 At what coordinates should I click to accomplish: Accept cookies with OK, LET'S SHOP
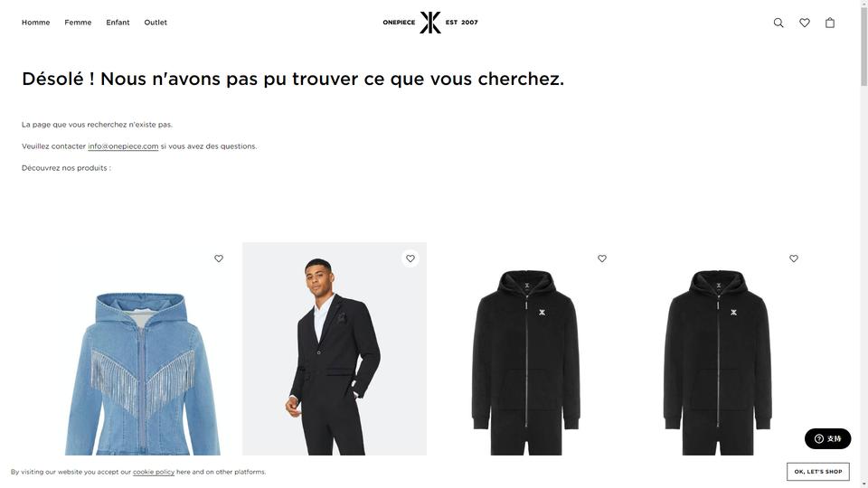(817, 472)
